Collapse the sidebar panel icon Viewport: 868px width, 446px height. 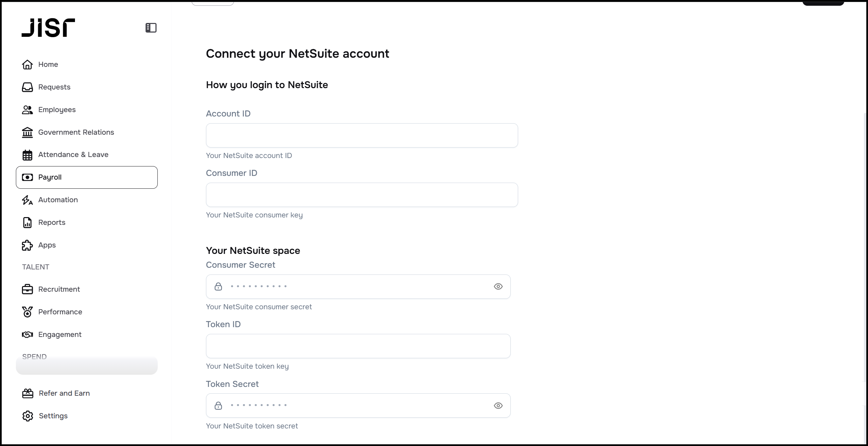click(x=151, y=28)
